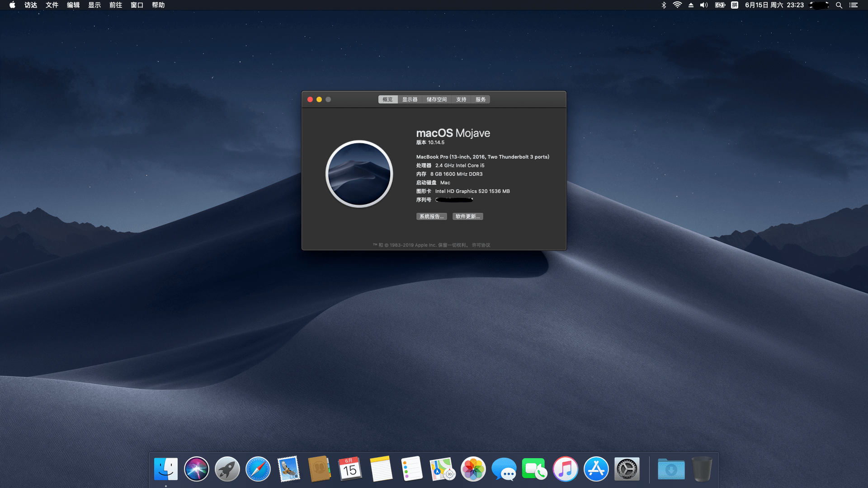
Task: Open the Apple menu
Action: click(x=12, y=5)
